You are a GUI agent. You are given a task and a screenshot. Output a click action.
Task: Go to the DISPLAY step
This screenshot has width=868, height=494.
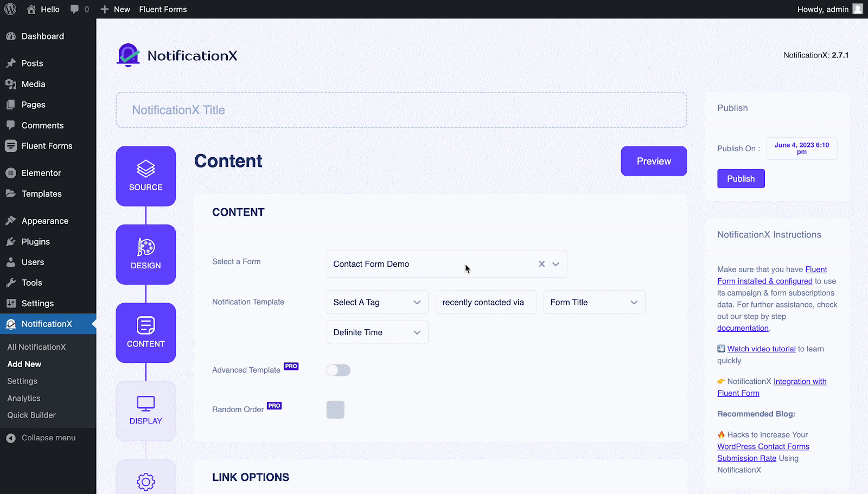coord(146,411)
